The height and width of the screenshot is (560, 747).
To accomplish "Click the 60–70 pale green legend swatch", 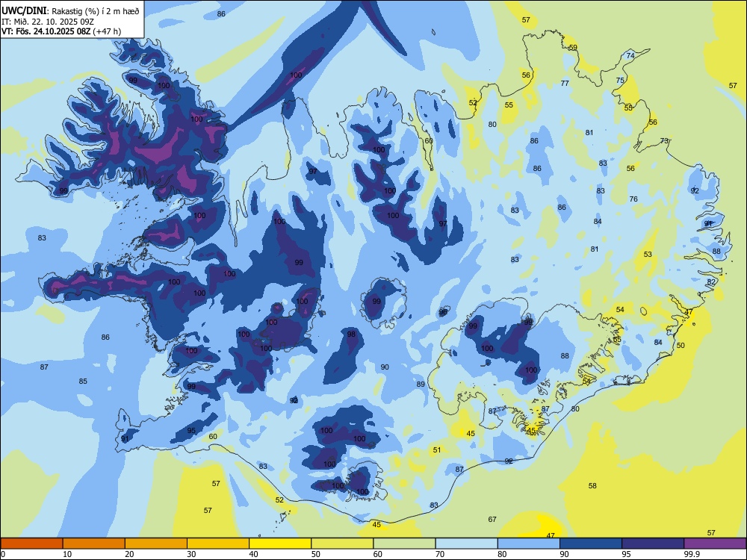I will pyautogui.click(x=404, y=544).
